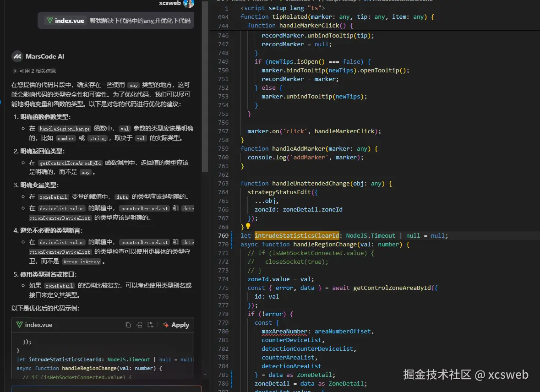Click the xcsweb user avatar

tap(189, 4)
